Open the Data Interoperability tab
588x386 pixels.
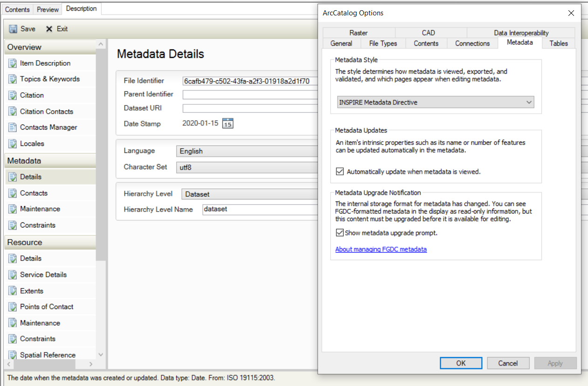tap(521, 33)
